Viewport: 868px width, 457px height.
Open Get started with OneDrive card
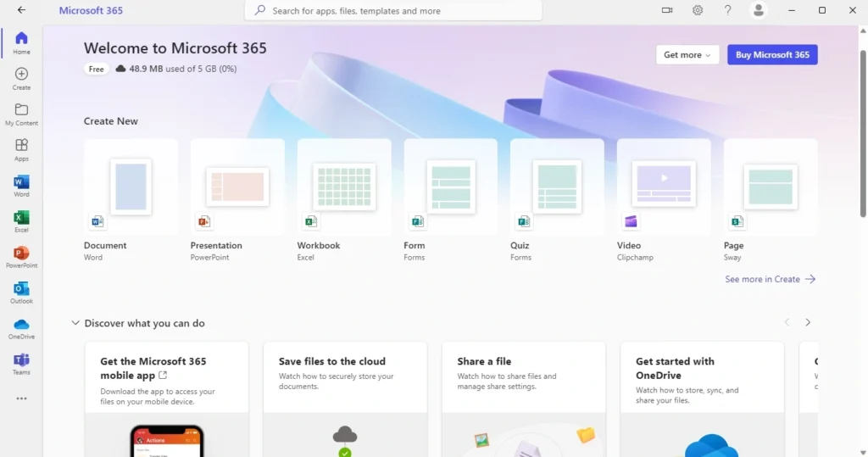(702, 399)
